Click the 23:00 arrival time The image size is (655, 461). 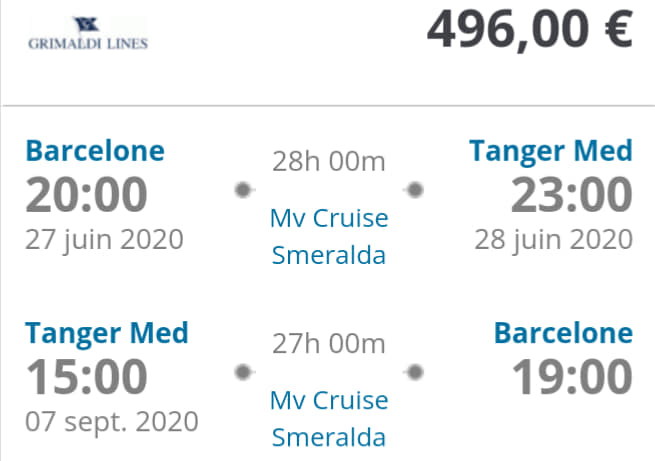point(571,195)
